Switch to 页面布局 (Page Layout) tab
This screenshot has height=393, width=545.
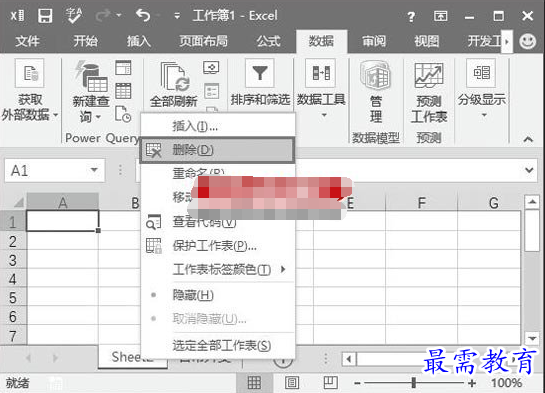click(203, 41)
